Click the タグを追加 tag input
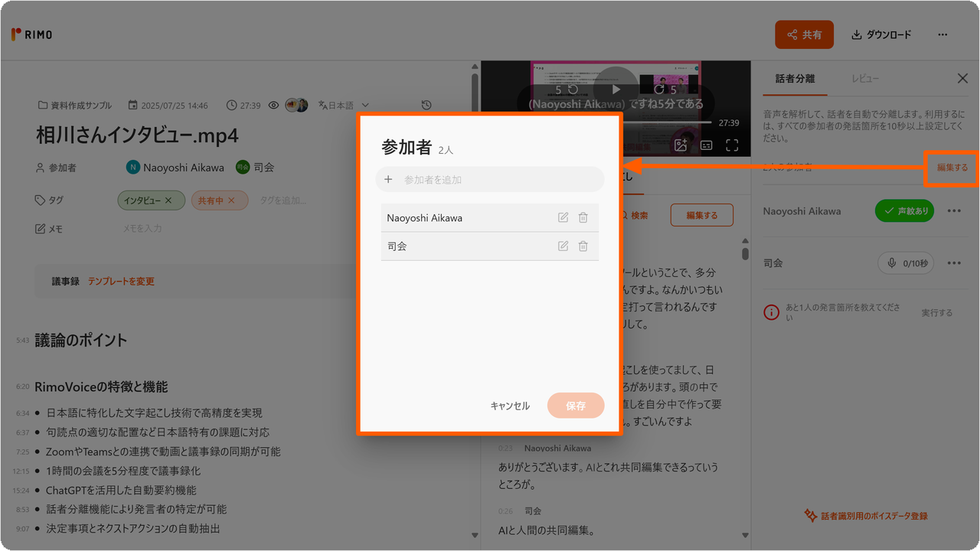This screenshot has width=980, height=551. [x=283, y=201]
